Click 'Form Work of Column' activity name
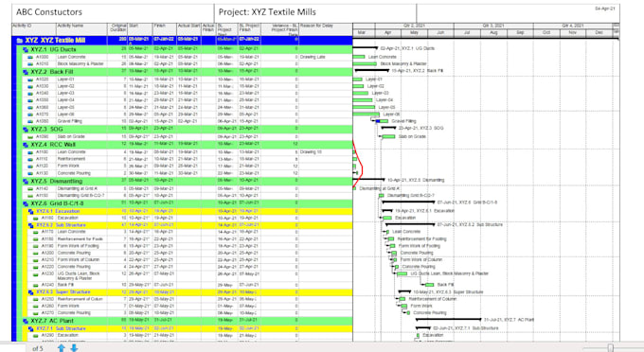644x352 pixels. point(78,259)
